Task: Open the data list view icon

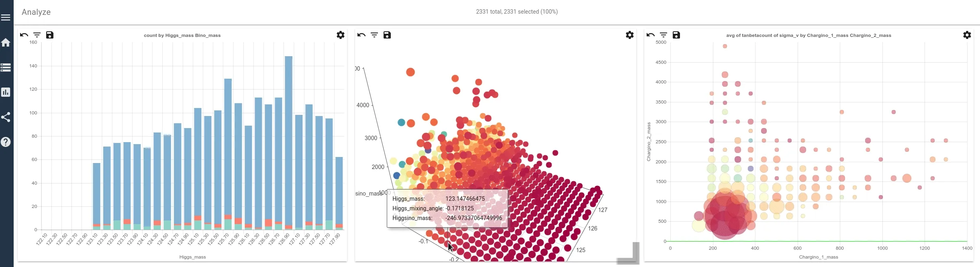Action: coord(6,67)
